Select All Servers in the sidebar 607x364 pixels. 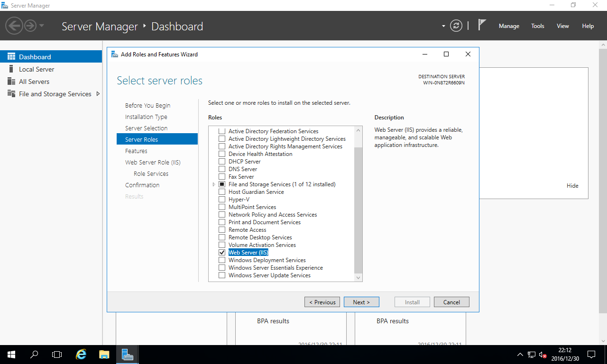(x=51, y=82)
